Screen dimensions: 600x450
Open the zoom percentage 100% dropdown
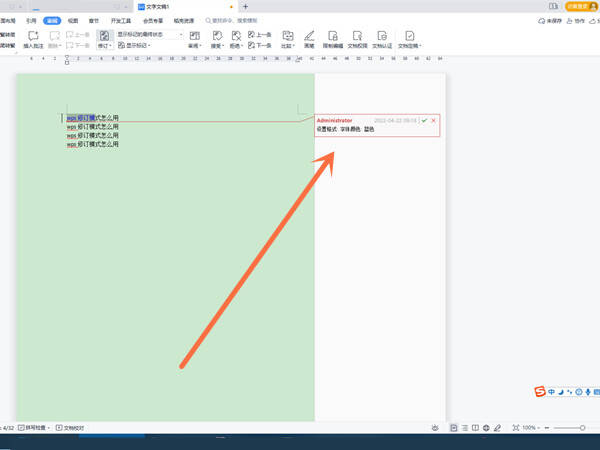tap(531, 427)
